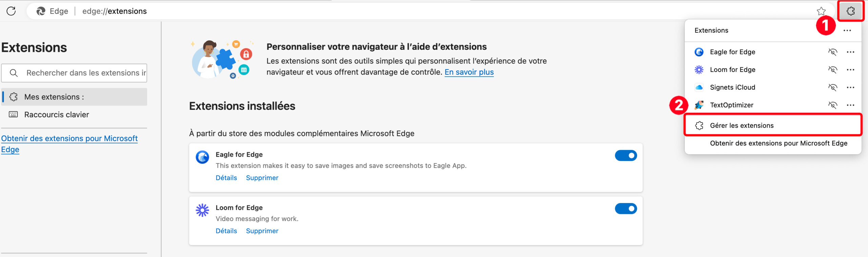
Task: Select Gérer les extensions menu entry
Action: click(x=773, y=125)
